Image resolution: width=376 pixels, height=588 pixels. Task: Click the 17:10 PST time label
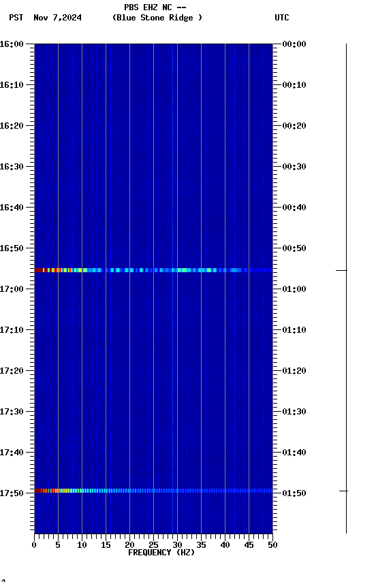12,330
